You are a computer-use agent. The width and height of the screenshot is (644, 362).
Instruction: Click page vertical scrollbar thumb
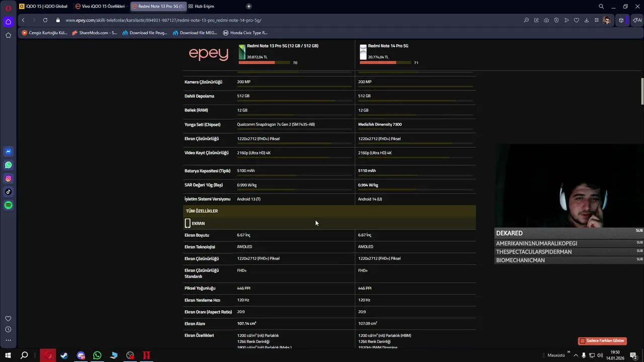click(642, 92)
